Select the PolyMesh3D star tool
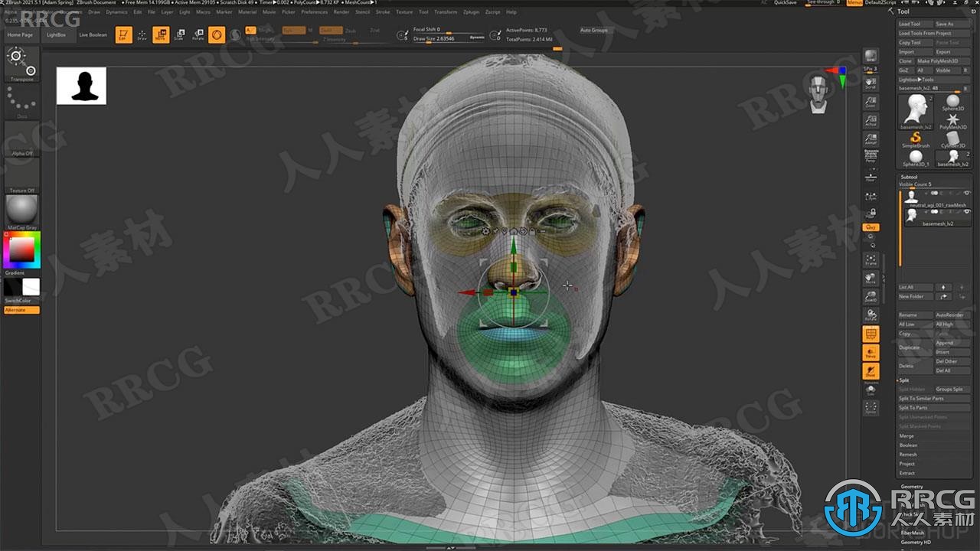Image resolution: width=980 pixels, height=551 pixels. coord(953,122)
